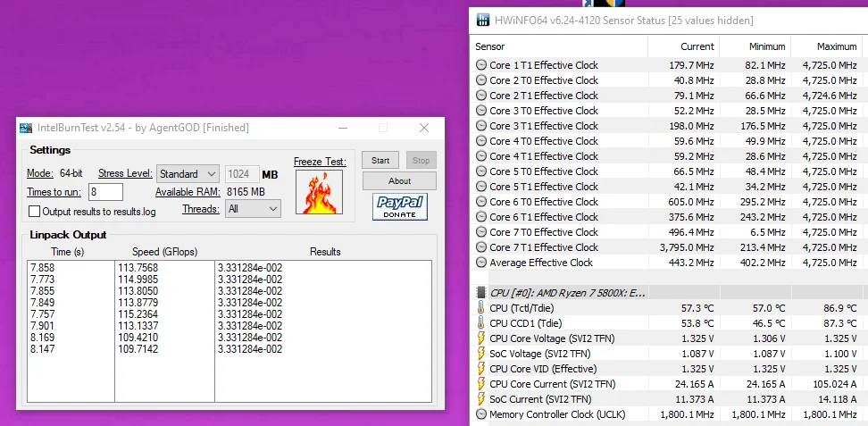Click the Current column header in HWiNFO64
The image size is (868, 426).
[x=684, y=46]
